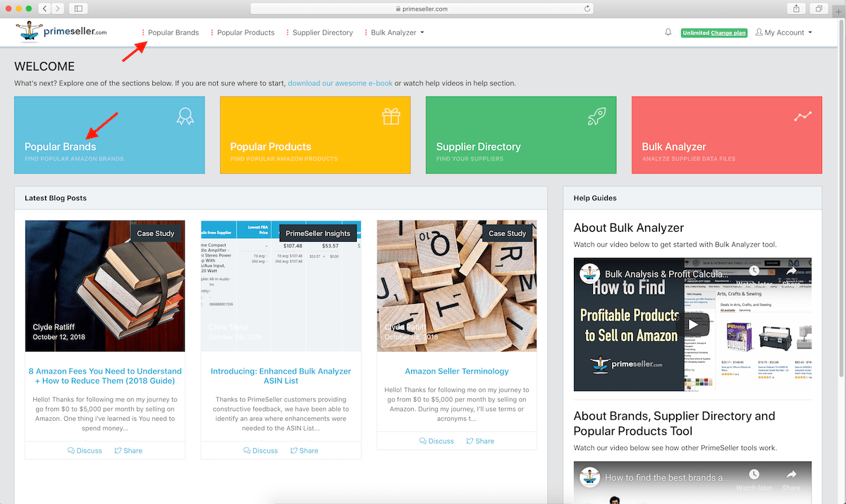Click the notification bell icon
The width and height of the screenshot is (846, 504).
coord(668,32)
